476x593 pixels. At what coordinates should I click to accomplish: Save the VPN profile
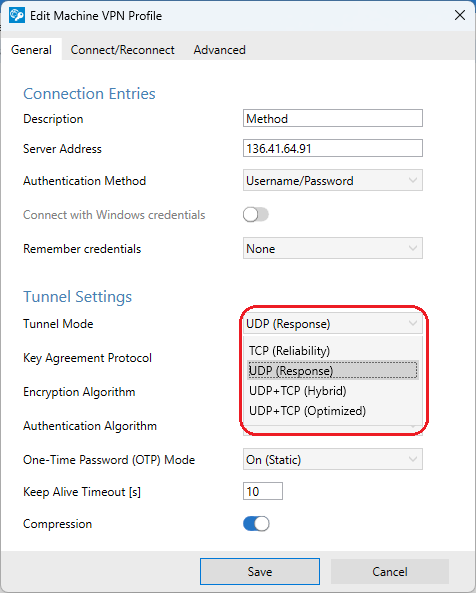[x=260, y=571]
